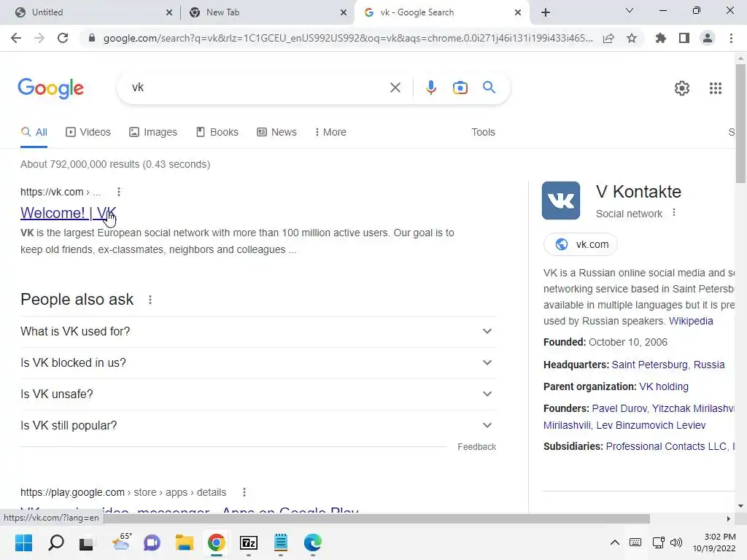Open Chrome's three-dot menu
This screenshot has height=560, width=747.
pos(731,38)
